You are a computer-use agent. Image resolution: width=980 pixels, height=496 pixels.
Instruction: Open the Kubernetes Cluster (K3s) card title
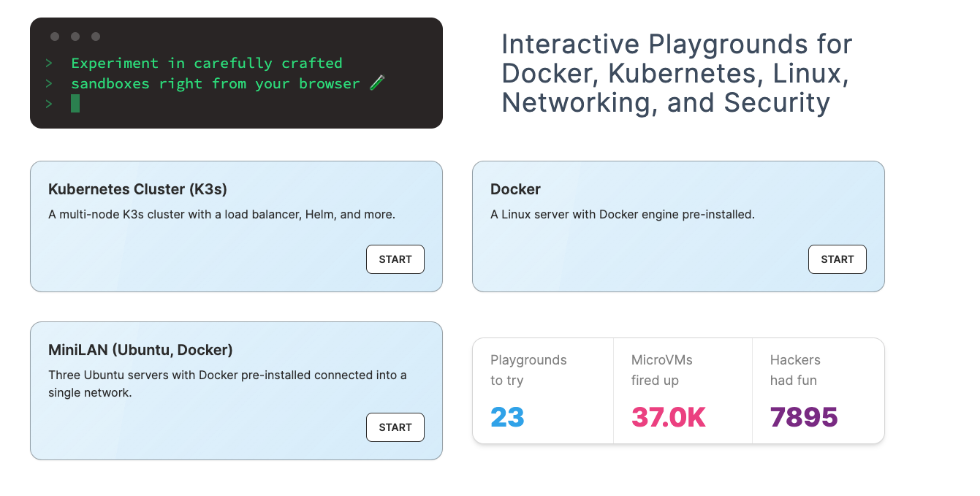(137, 189)
